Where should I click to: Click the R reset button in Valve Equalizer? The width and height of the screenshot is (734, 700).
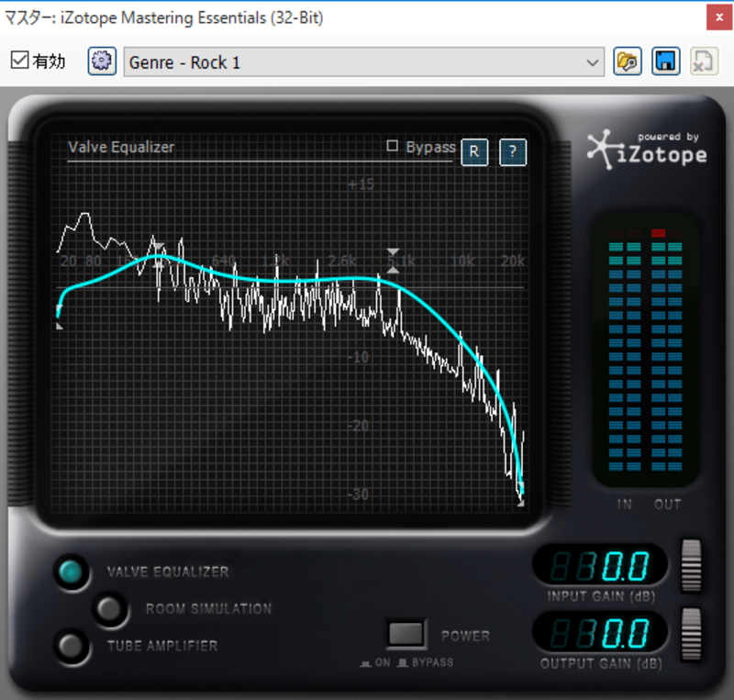474,151
